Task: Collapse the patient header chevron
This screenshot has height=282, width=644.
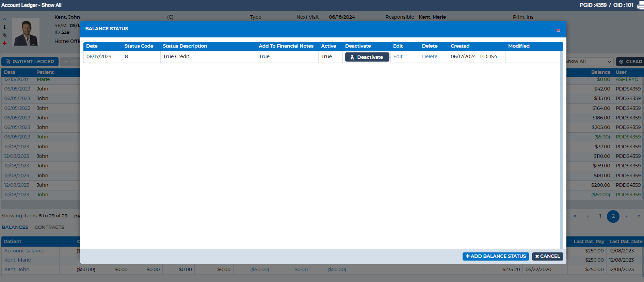Action: [4, 19]
